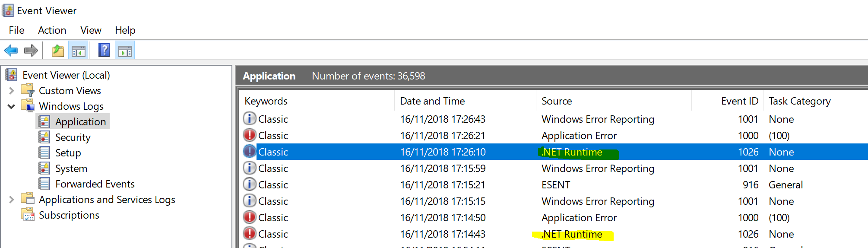Click the Applications and Services Logs folder icon
868x248 pixels.
point(28,199)
